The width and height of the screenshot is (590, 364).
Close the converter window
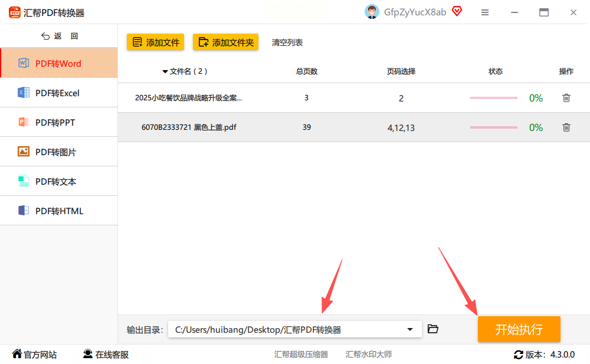pyautogui.click(x=573, y=12)
